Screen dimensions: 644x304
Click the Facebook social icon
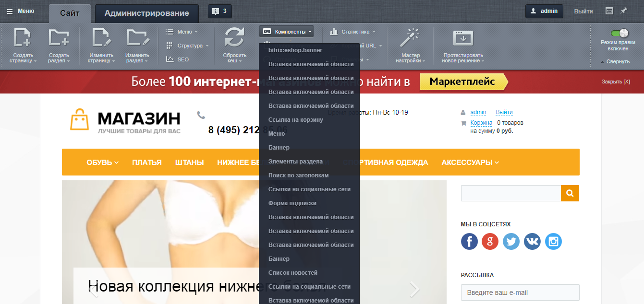[469, 241]
